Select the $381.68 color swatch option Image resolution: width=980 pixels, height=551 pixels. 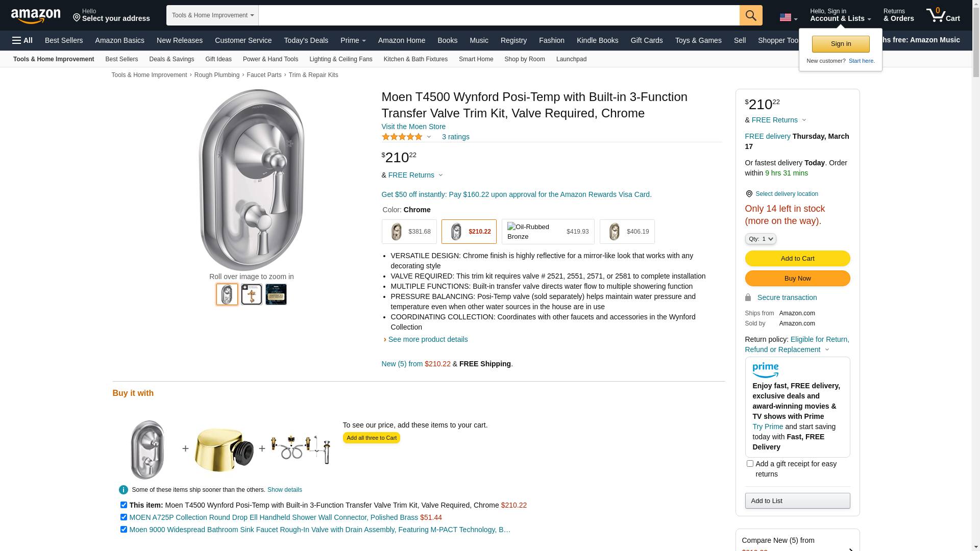coord(409,232)
